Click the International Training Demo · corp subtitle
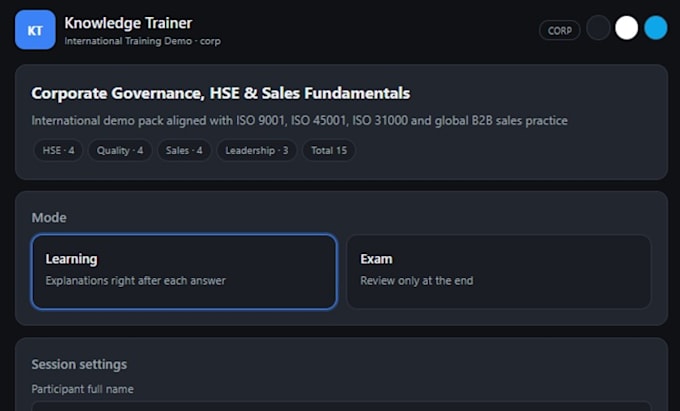 pos(142,41)
